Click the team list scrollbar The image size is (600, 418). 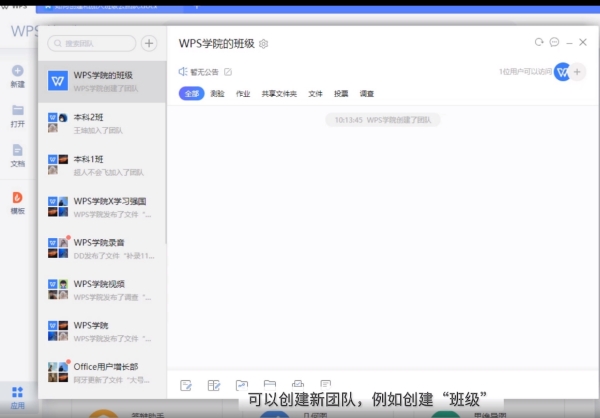click(165, 153)
